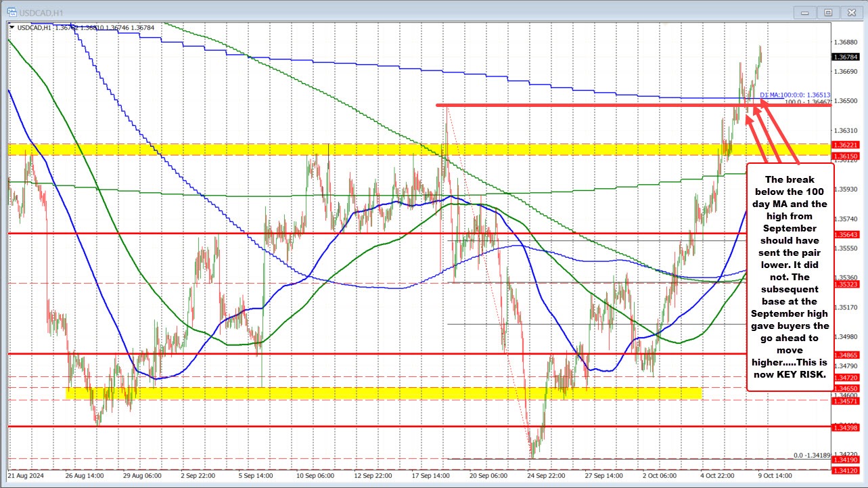Click the date label 21 Aug 2024
Screen dimensions: 868x488
(x=27, y=476)
